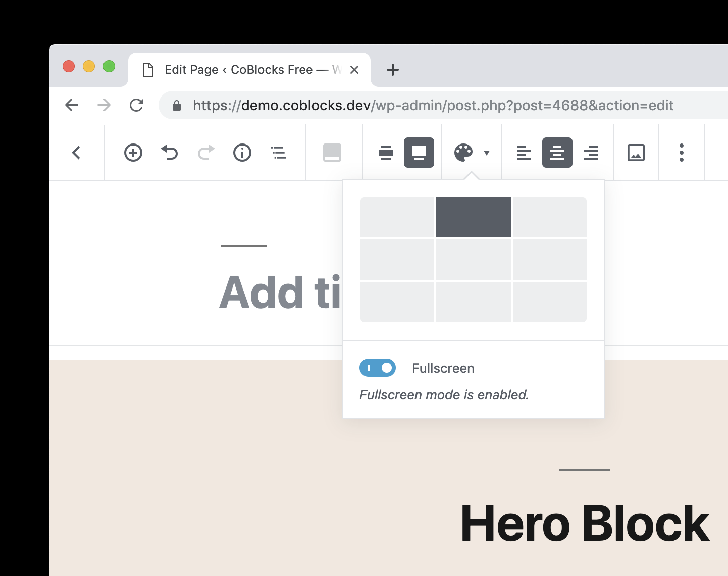Click the Hero Block heading

(x=585, y=524)
